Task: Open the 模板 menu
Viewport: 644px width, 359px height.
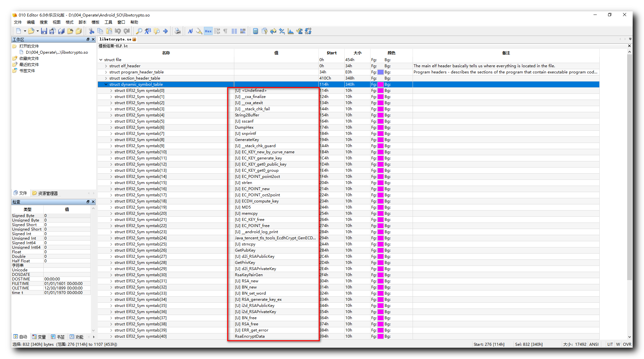Action: click(95, 22)
